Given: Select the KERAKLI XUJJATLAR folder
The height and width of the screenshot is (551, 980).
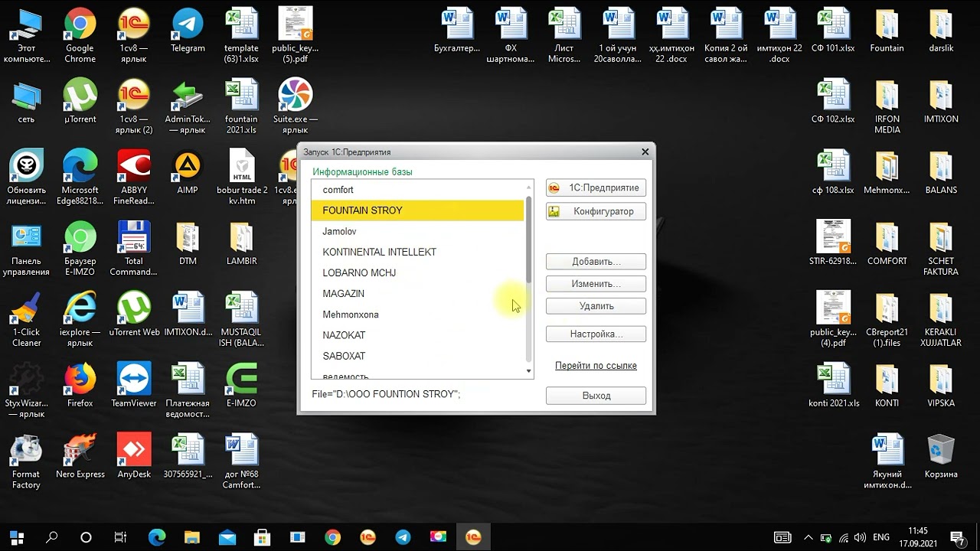Looking at the screenshot, I should click(x=941, y=320).
